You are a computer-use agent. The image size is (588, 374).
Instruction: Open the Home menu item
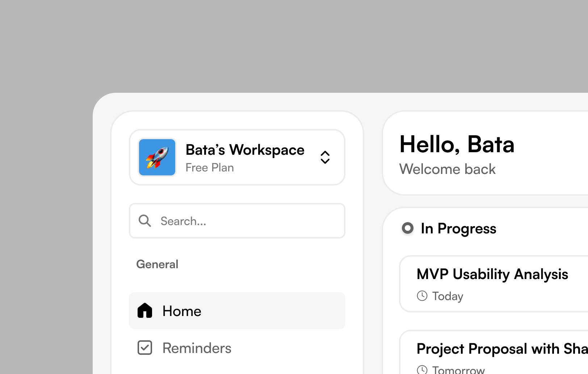point(237,311)
